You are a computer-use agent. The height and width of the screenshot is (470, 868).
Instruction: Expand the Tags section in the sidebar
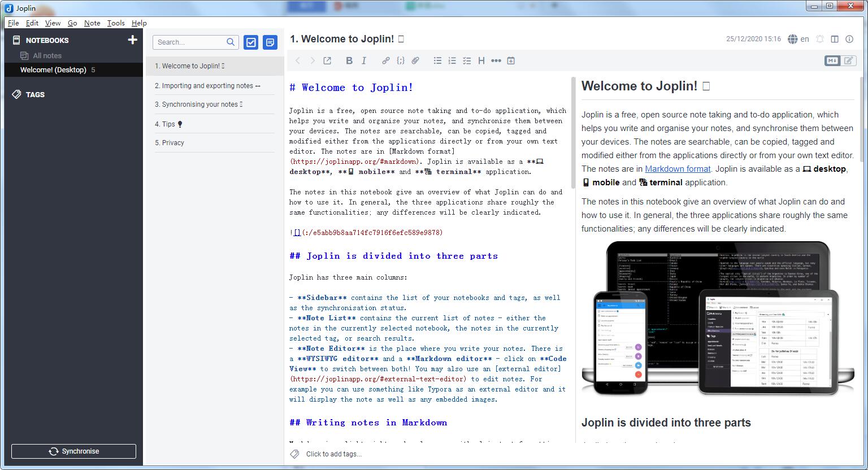pyautogui.click(x=35, y=94)
